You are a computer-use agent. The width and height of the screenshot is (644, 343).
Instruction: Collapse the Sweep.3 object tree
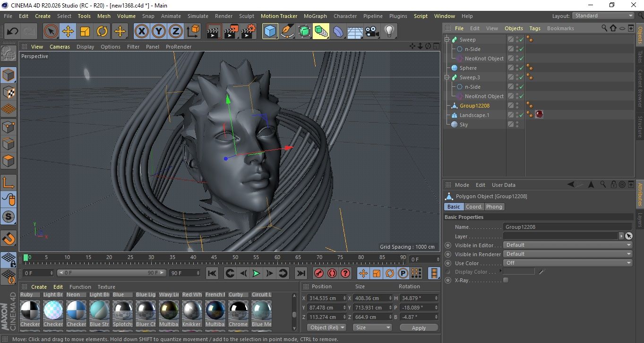tap(447, 77)
